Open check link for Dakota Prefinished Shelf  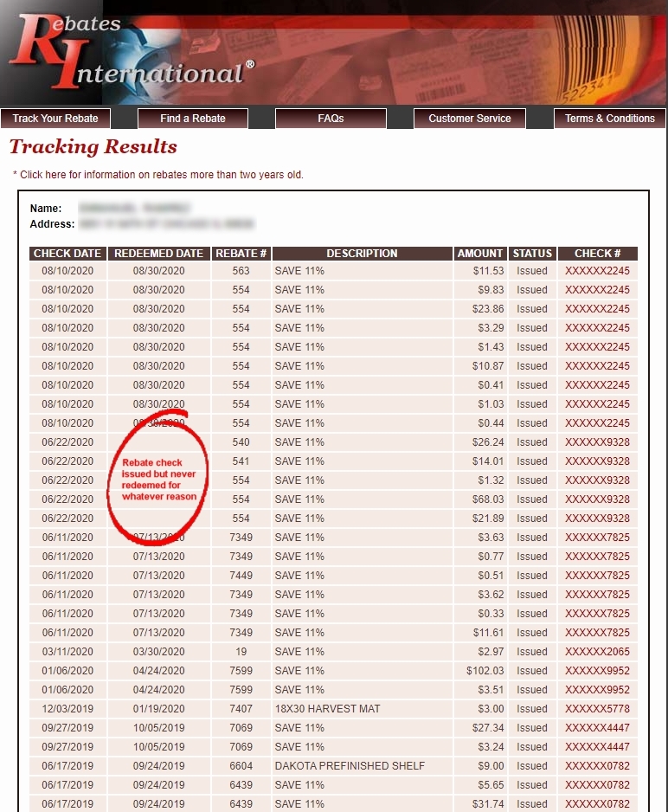pyautogui.click(x=597, y=766)
